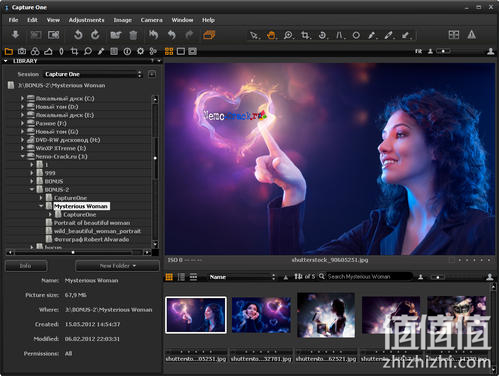Switch browser to filmstrip rows view
The image size is (499, 376).
point(193,277)
